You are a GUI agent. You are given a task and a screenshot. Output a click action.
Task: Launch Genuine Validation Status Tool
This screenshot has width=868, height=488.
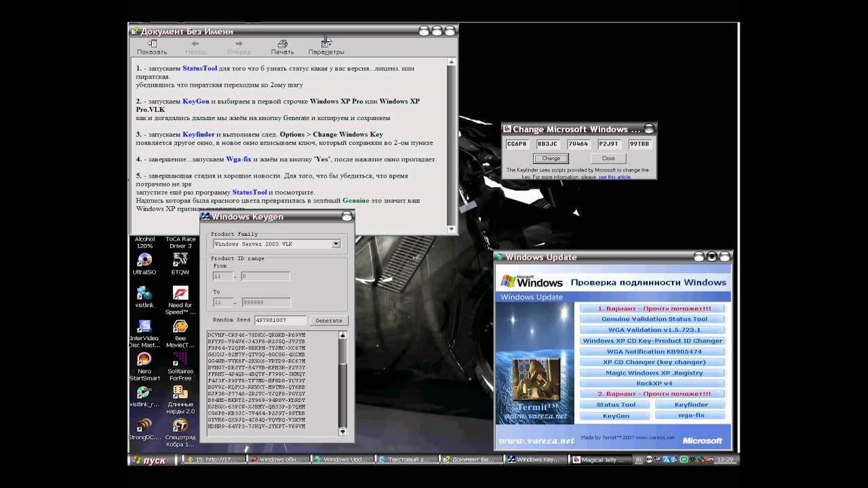point(654,319)
